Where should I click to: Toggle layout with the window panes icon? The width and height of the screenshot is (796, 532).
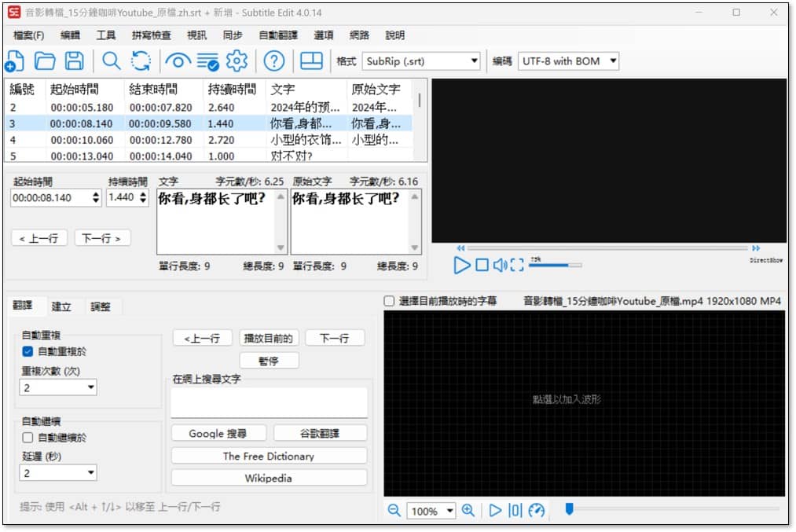click(312, 61)
